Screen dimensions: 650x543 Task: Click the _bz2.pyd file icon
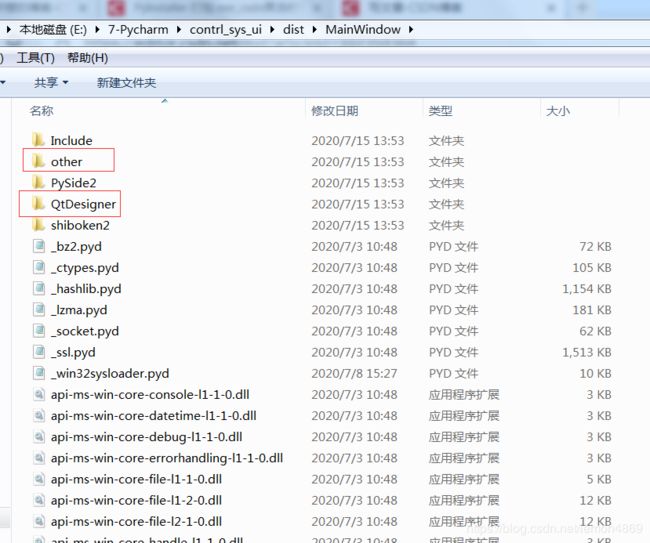coord(39,246)
